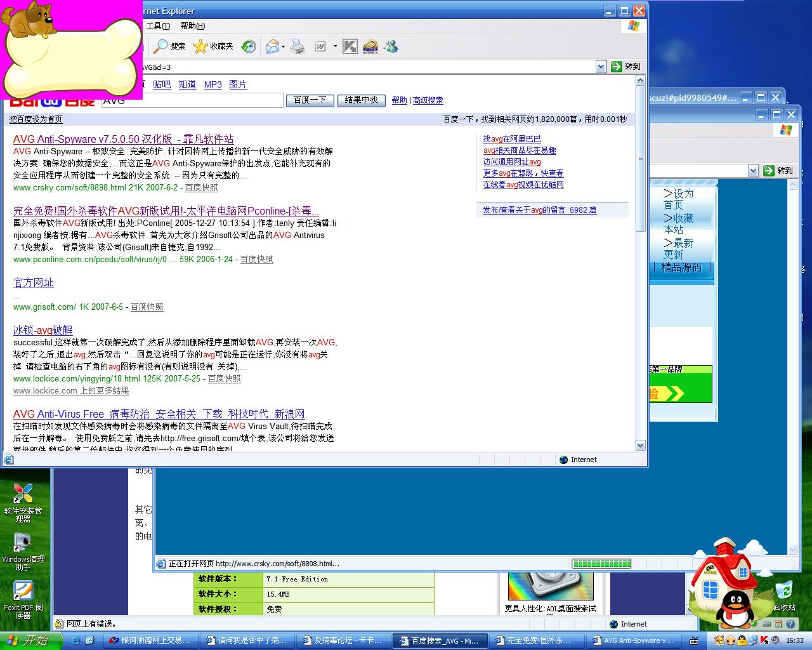Click the Search magnifier toolbar button

[169, 46]
